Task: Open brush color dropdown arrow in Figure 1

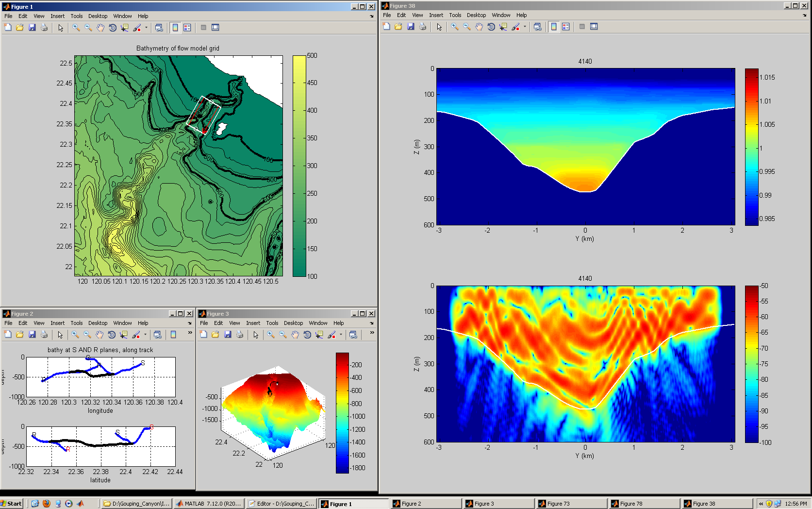Action: (x=146, y=28)
